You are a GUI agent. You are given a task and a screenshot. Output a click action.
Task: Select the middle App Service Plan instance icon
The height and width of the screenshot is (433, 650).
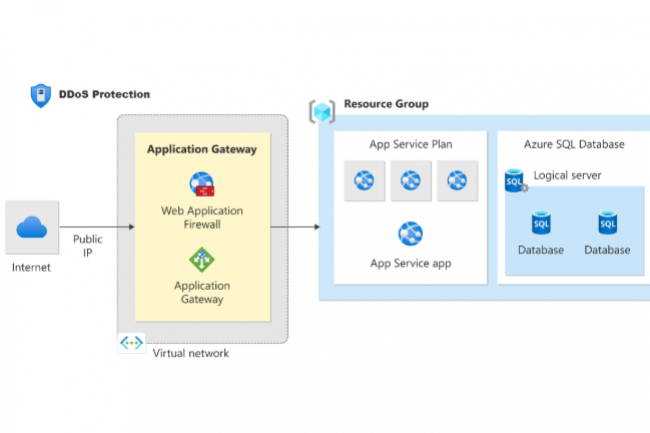410,181
